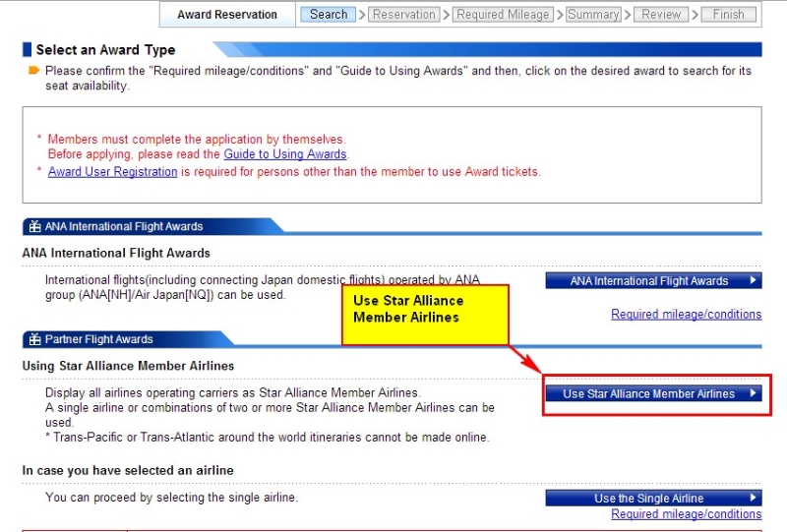Click the "Using Star Alliance Member Airlines" heading
This screenshot has width=787, height=532.
click(128, 366)
